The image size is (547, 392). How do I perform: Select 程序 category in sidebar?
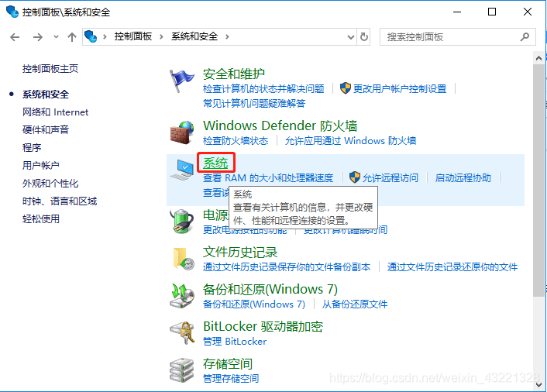(32, 147)
